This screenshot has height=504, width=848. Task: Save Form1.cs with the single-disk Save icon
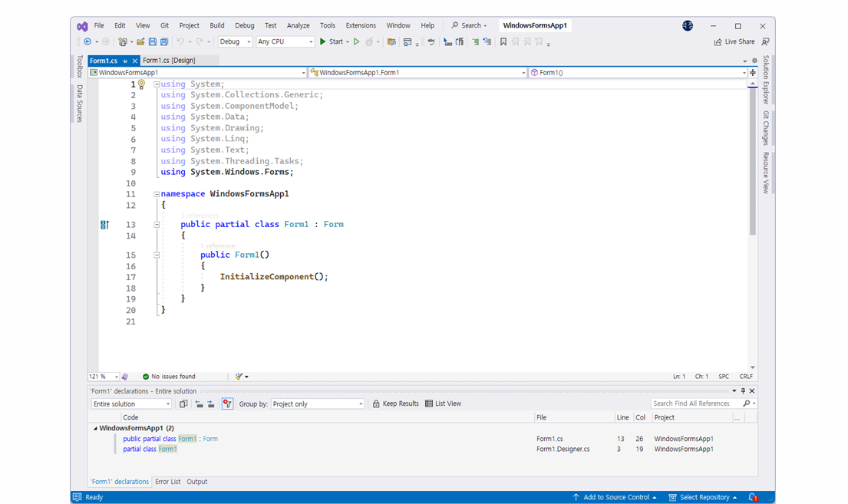point(153,41)
